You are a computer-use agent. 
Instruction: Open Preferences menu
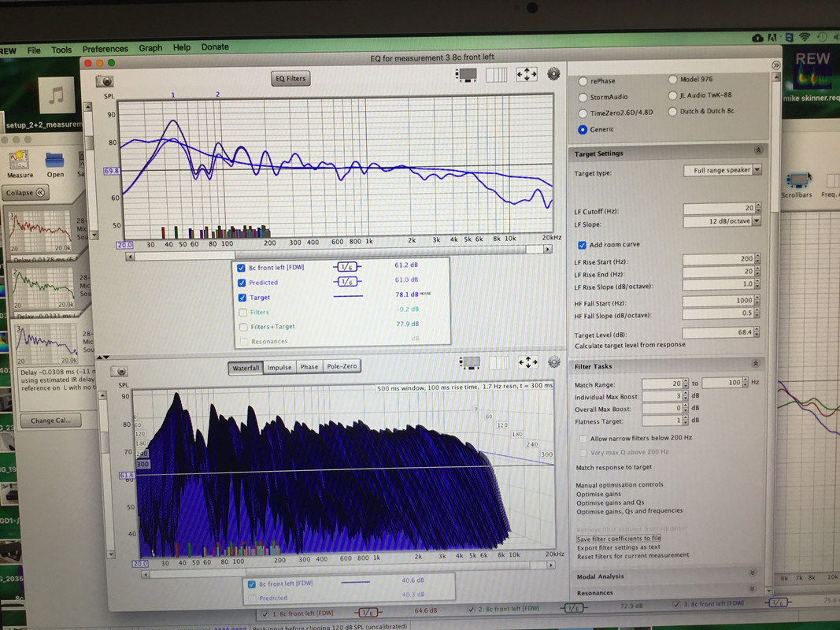[x=105, y=49]
